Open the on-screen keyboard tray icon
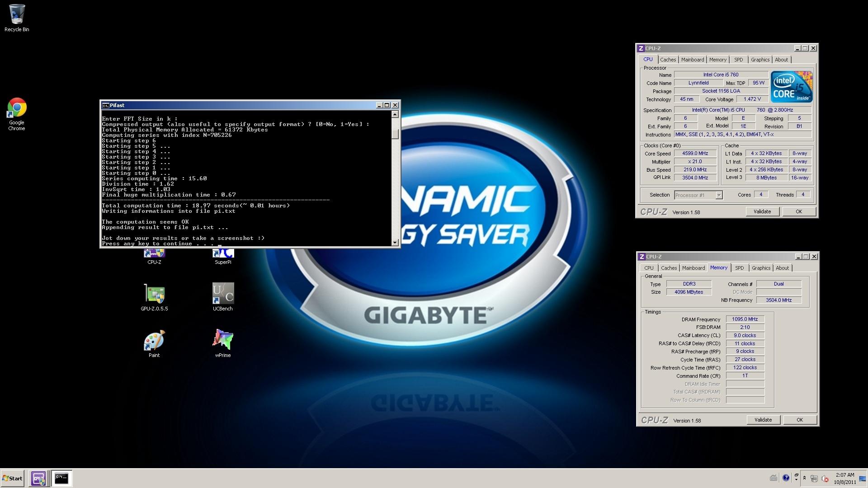 (x=774, y=478)
